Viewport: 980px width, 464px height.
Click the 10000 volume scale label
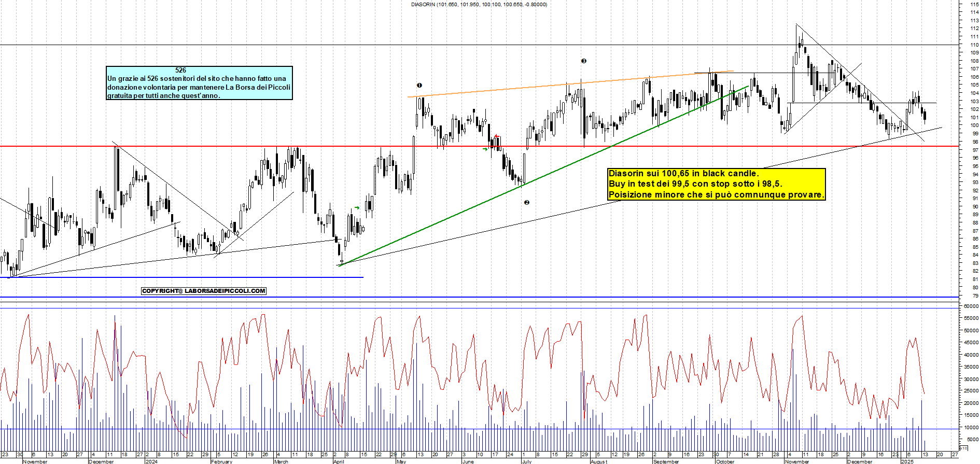click(971, 427)
